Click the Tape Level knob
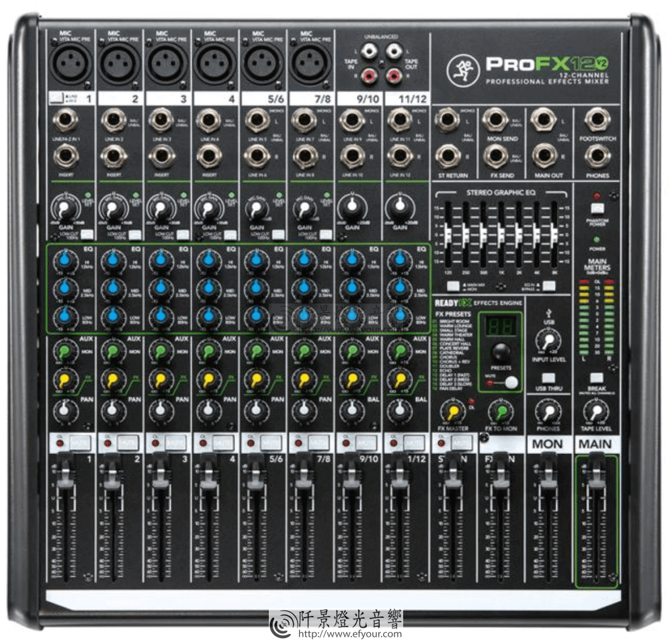 tap(597, 412)
